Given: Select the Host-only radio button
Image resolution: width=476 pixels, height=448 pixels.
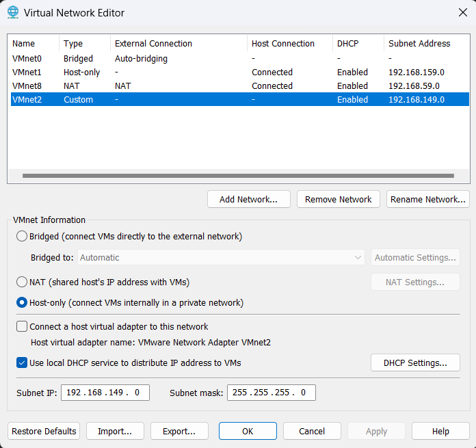Looking at the screenshot, I should point(22,302).
